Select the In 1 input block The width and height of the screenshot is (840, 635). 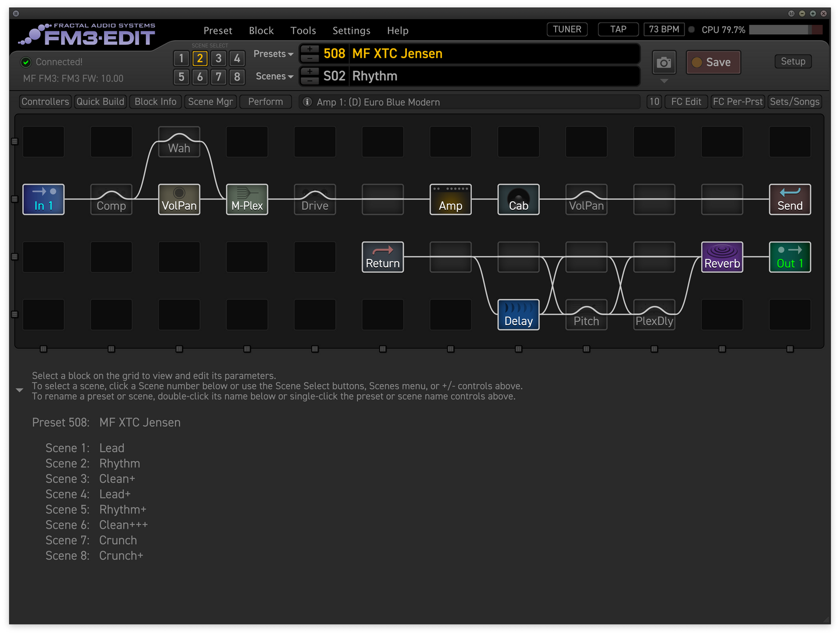tap(44, 199)
